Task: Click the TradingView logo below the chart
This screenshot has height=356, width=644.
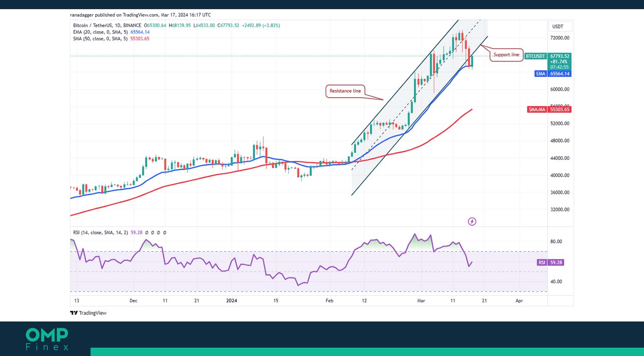Action: pyautogui.click(x=88, y=313)
